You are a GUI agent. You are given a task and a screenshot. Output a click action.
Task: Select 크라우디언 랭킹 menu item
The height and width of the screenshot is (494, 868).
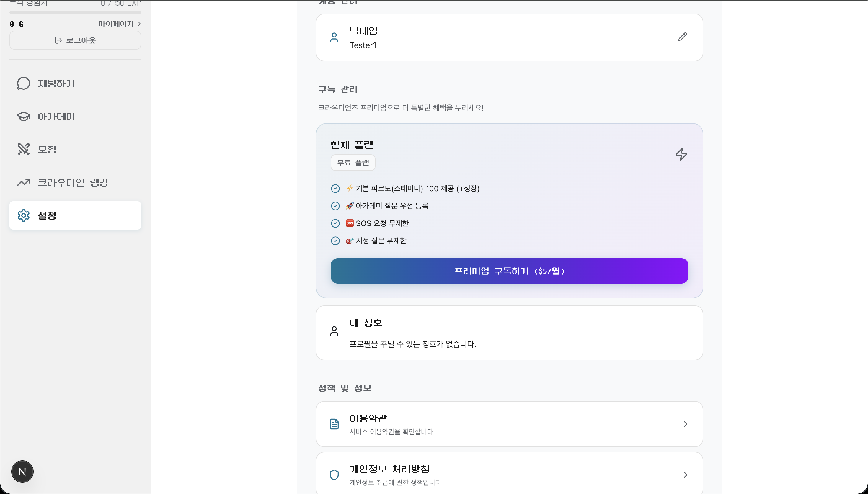[73, 183]
